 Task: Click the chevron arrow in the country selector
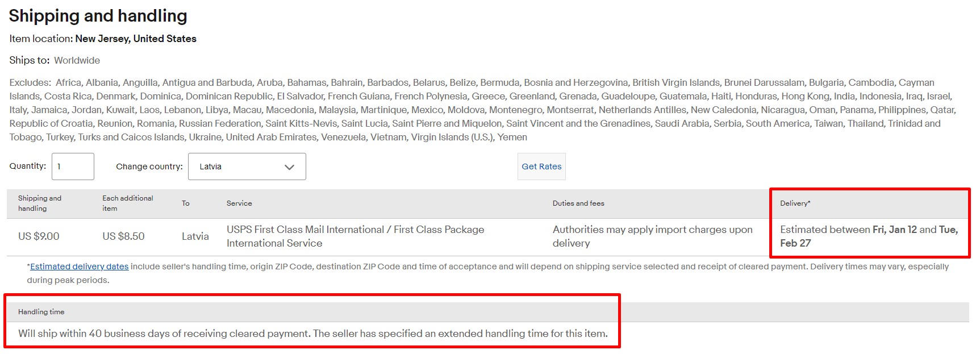pyautogui.click(x=289, y=167)
